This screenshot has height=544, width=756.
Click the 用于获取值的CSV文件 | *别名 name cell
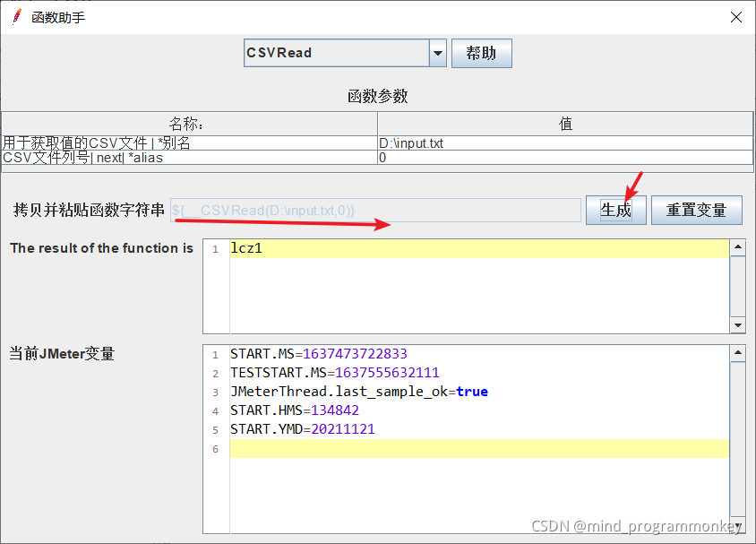(190, 143)
